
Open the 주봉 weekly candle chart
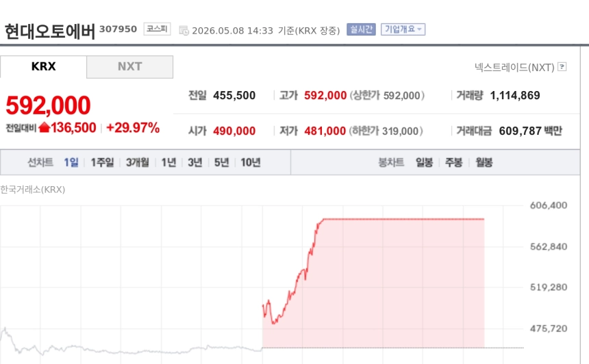454,162
